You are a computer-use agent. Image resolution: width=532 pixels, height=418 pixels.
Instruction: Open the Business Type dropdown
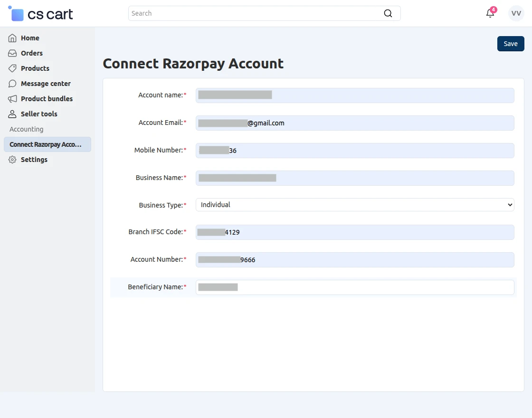pyautogui.click(x=354, y=204)
